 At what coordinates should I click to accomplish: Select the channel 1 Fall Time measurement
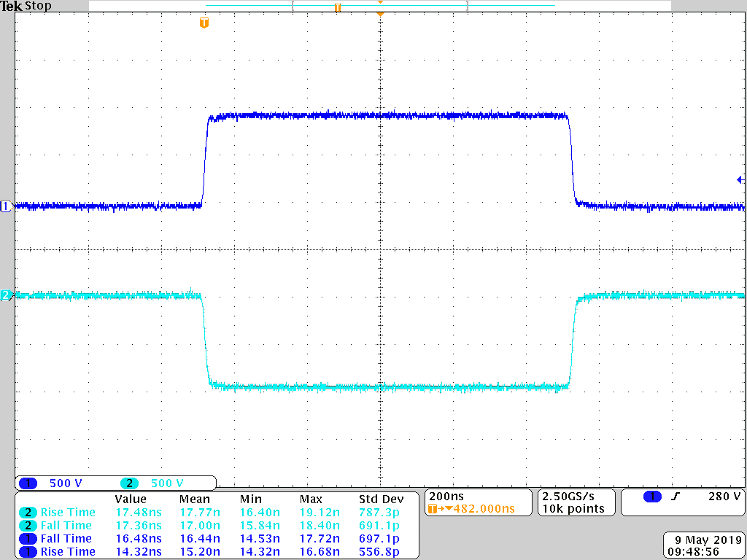pos(66,539)
